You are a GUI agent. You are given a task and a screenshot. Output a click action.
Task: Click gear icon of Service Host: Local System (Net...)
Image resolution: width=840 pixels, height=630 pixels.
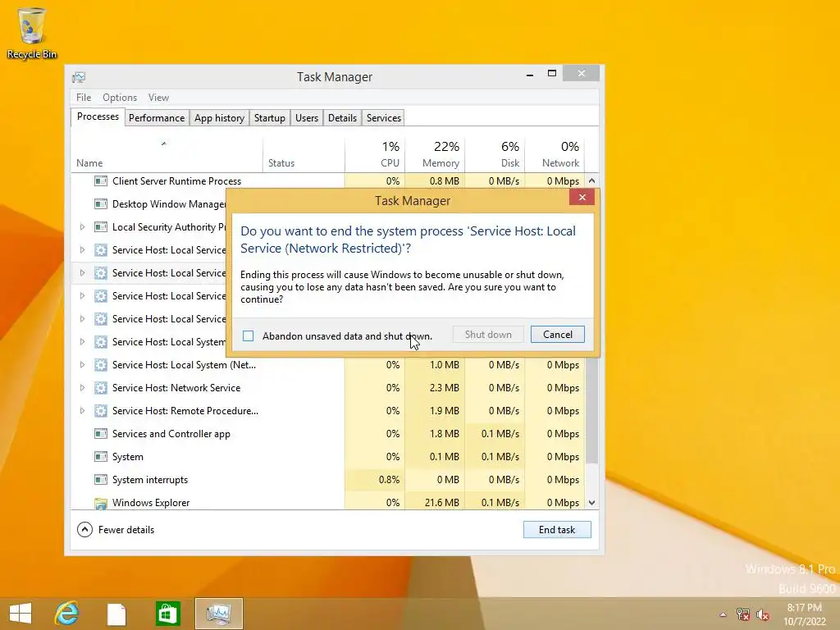coord(100,365)
